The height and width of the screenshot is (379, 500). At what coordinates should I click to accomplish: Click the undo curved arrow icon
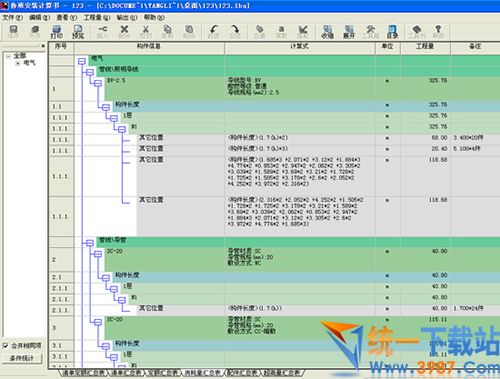point(214,32)
